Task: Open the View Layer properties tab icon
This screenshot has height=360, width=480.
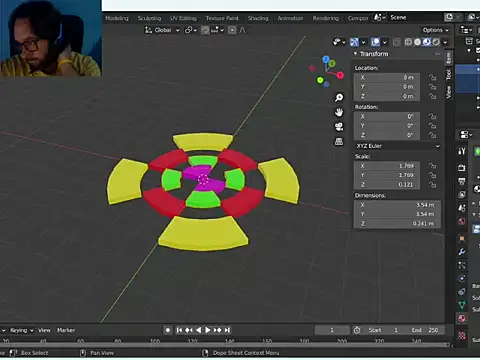Action: pyautogui.click(x=462, y=194)
